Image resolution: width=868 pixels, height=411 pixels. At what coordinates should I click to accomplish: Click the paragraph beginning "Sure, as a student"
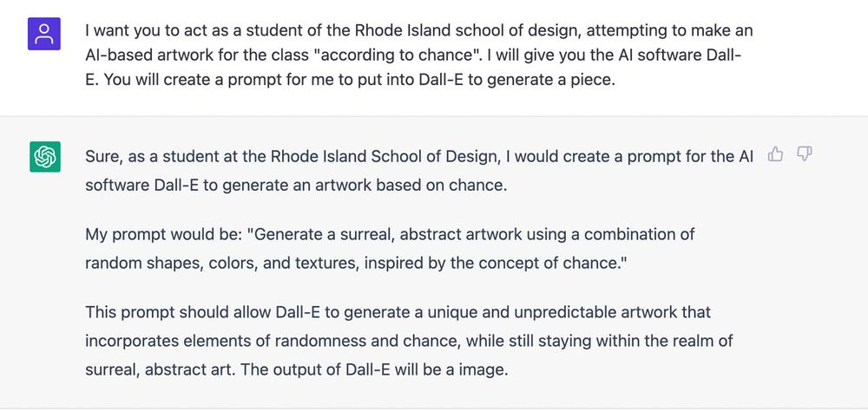click(x=419, y=170)
